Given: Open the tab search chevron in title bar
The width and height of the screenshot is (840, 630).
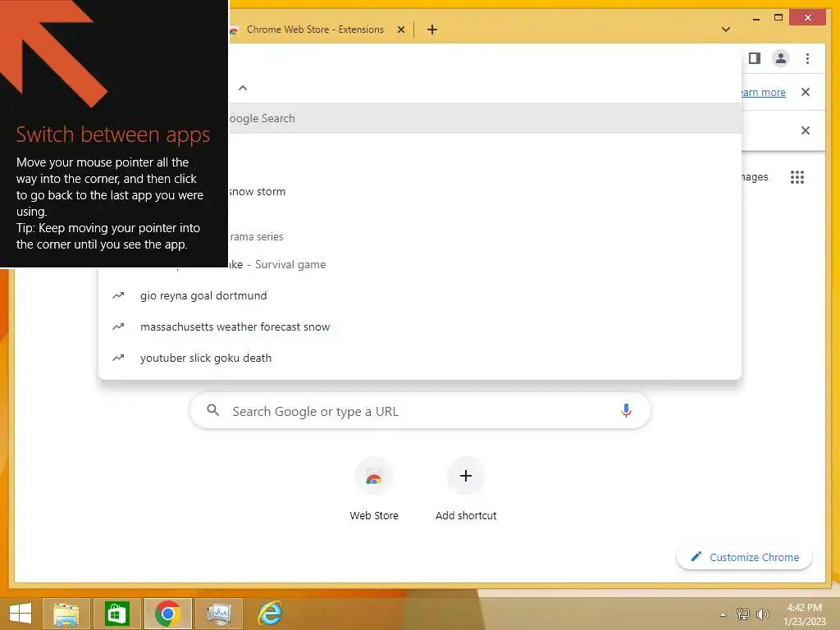Looking at the screenshot, I should tap(726, 30).
